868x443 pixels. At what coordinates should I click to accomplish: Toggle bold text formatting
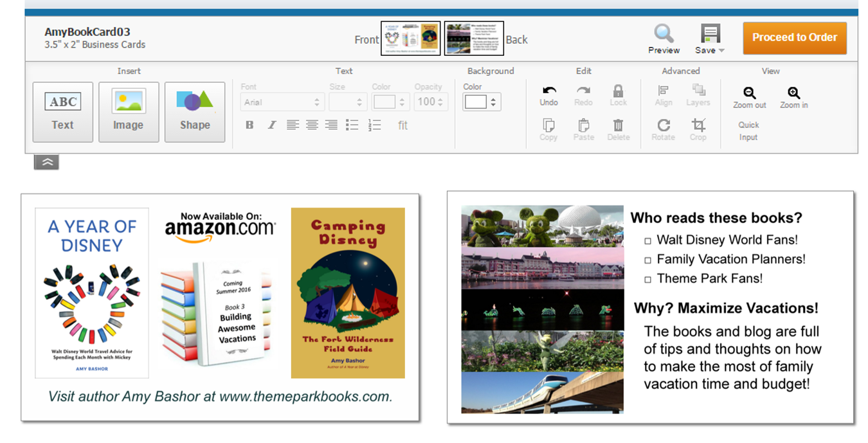coord(249,125)
